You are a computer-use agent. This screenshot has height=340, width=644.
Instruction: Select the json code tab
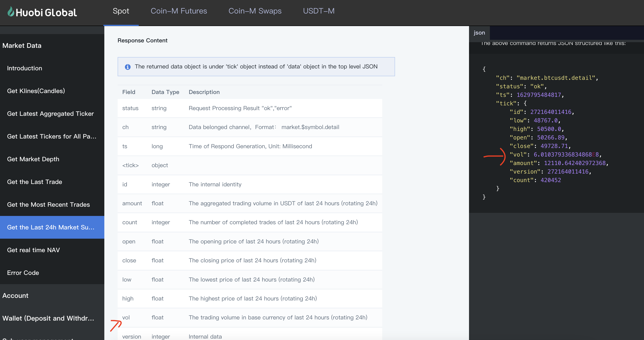pyautogui.click(x=479, y=33)
